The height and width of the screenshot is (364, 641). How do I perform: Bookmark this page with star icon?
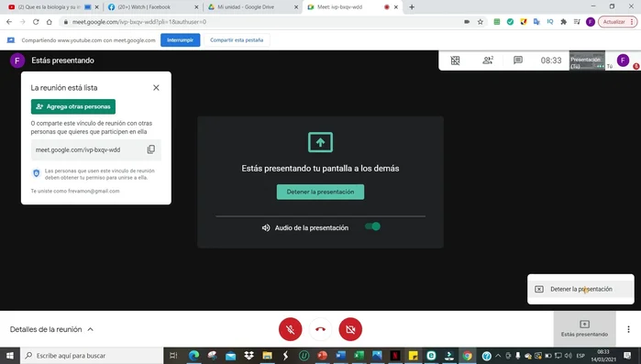tap(481, 22)
